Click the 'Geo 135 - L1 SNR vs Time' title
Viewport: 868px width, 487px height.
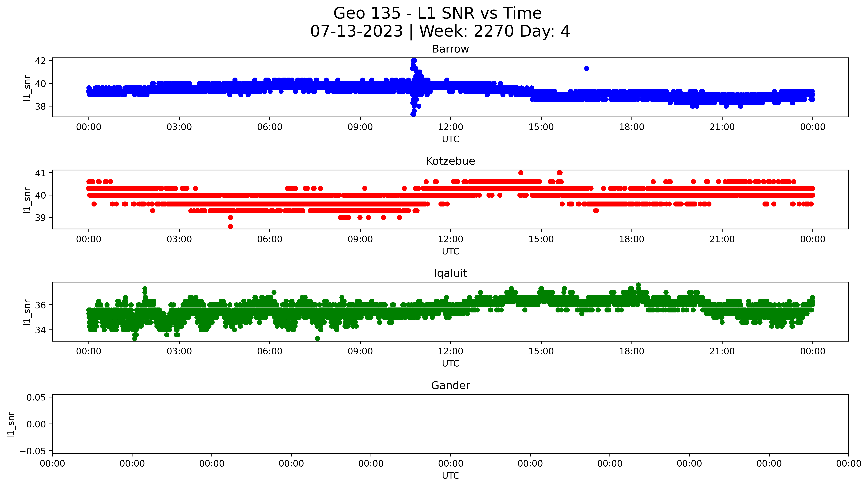(x=437, y=13)
